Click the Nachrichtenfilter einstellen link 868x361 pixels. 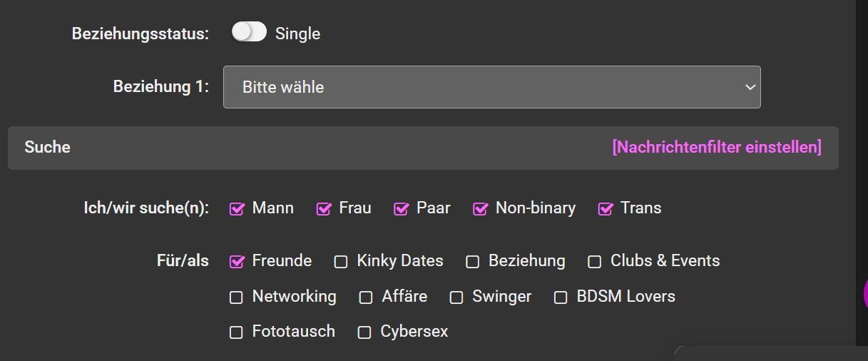point(716,148)
